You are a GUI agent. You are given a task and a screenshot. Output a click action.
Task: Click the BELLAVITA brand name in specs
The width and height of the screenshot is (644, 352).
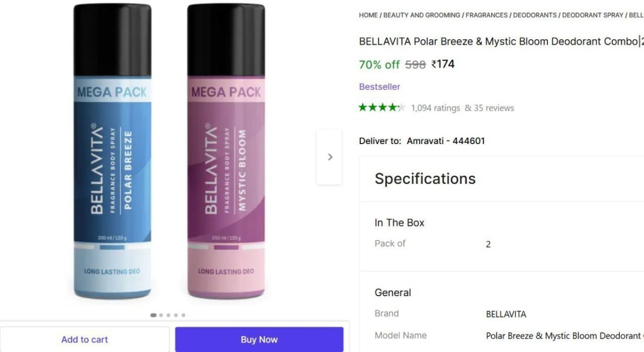click(506, 314)
